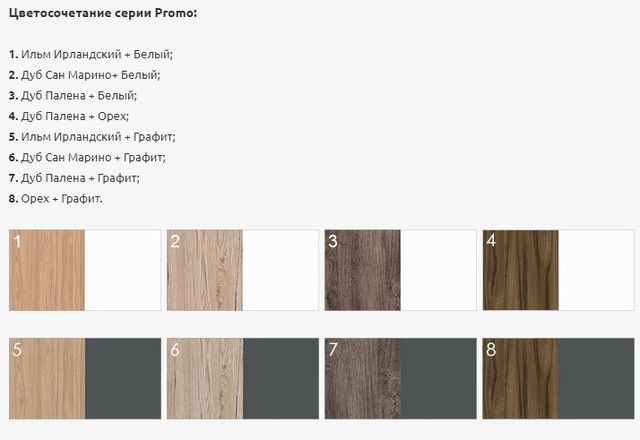Viewport: 640px width, 440px height.
Task: Select the white half of swatch 2
Action: pos(280,270)
